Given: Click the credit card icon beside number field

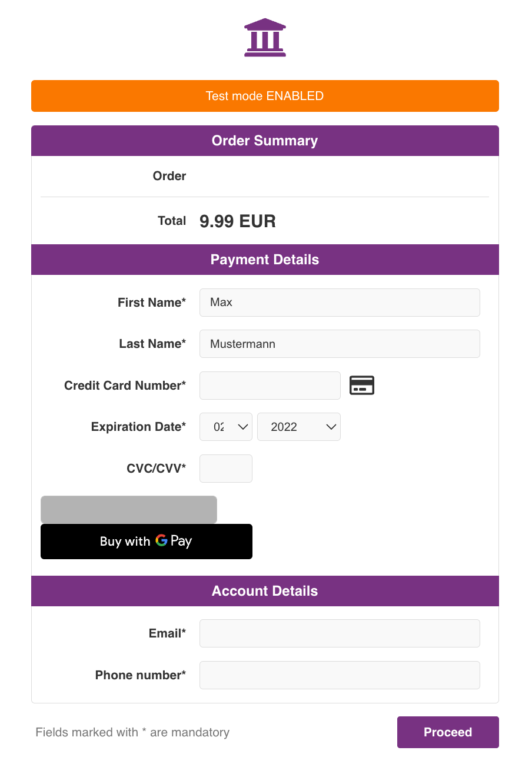Looking at the screenshot, I should [x=362, y=386].
